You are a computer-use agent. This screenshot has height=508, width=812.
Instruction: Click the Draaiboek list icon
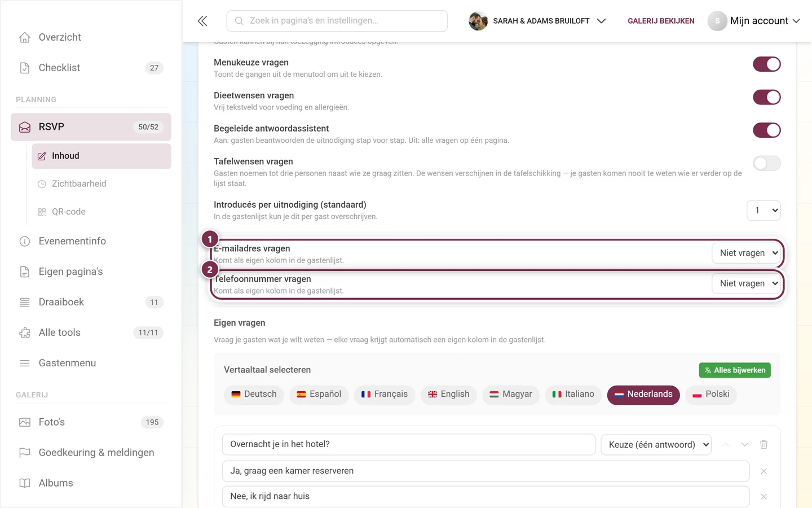pyautogui.click(x=25, y=303)
